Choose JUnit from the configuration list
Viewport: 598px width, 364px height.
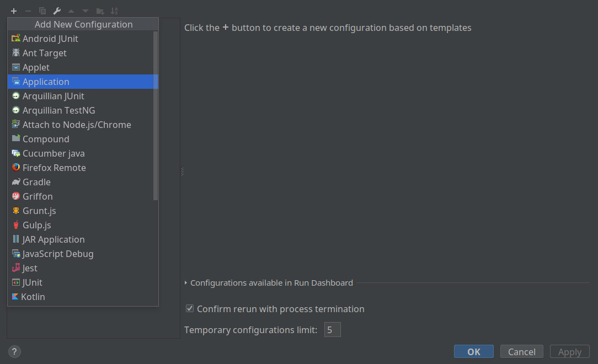tap(81, 282)
